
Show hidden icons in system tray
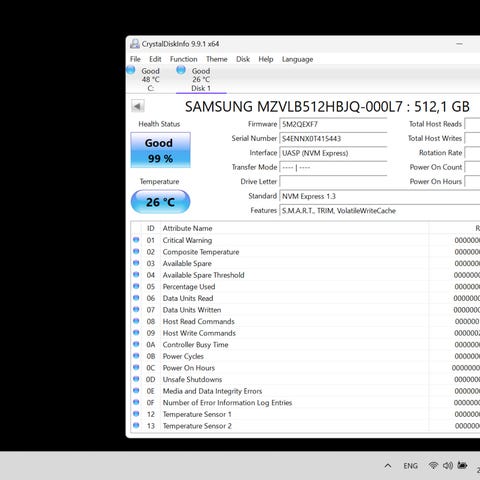(x=388, y=466)
